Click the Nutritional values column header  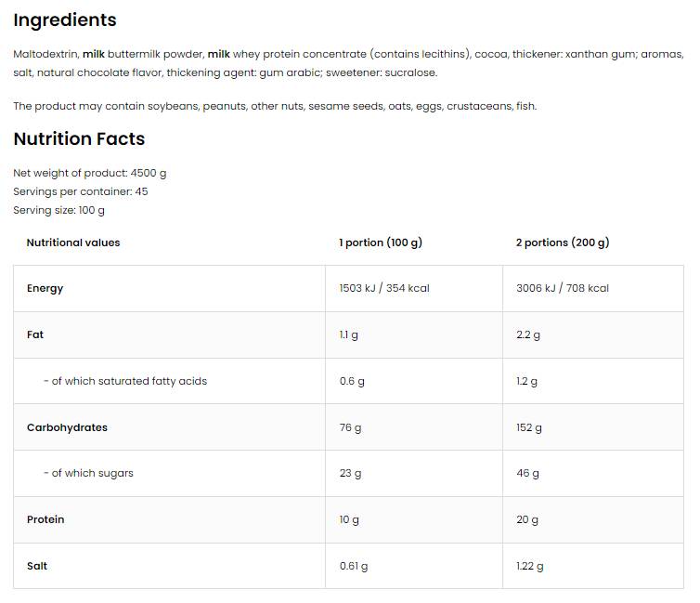tap(73, 243)
